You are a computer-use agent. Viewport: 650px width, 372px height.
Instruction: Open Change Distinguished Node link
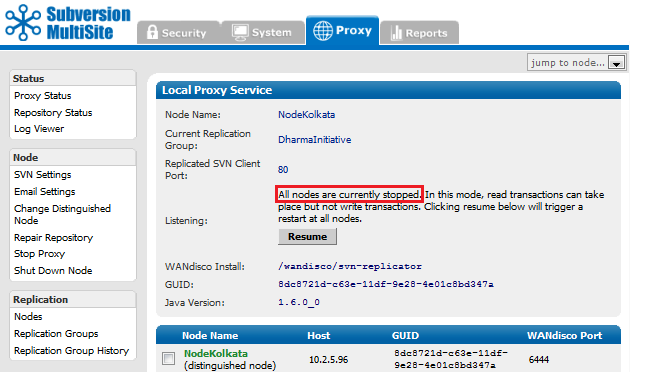62,214
